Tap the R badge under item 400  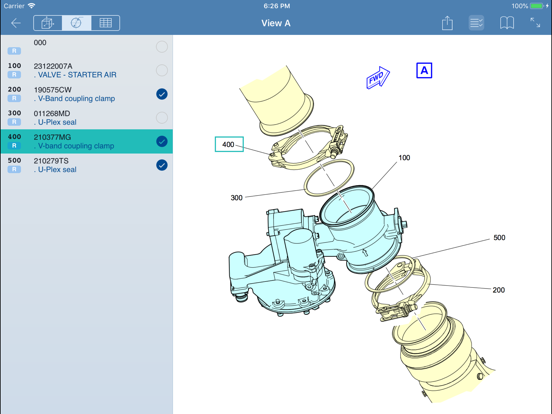pyautogui.click(x=14, y=146)
